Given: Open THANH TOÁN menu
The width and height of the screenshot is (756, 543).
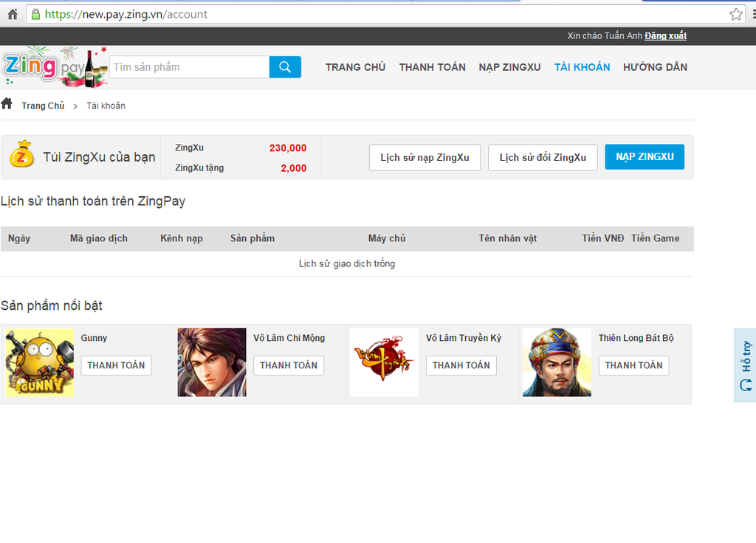Looking at the screenshot, I should pyautogui.click(x=433, y=67).
